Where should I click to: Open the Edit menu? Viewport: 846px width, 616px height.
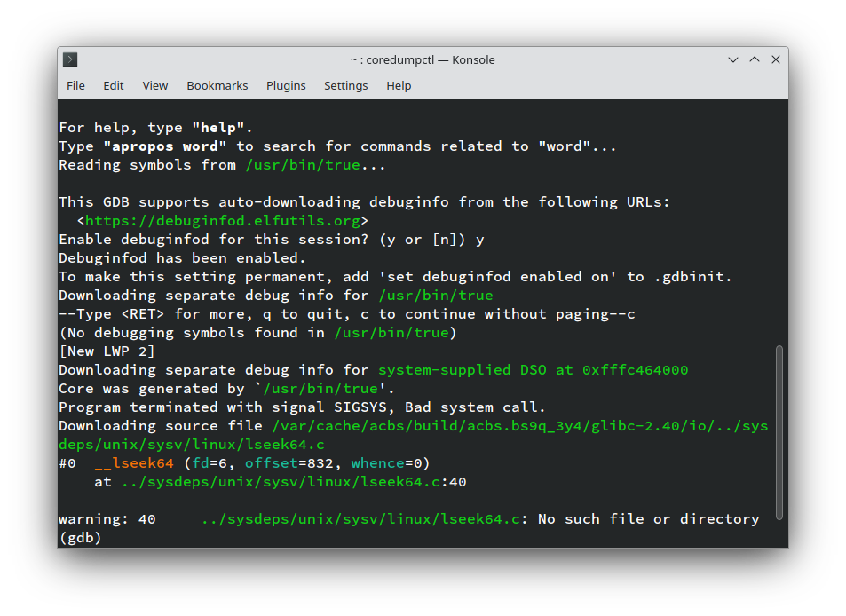point(113,85)
